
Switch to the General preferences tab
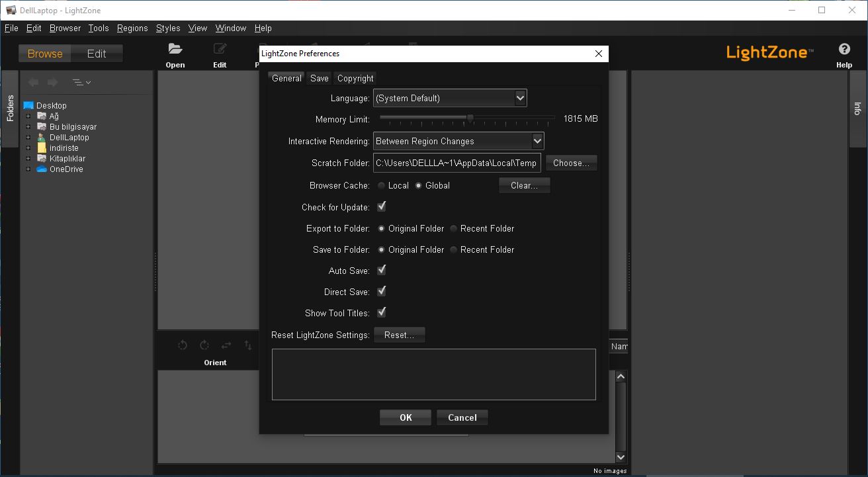pos(286,78)
